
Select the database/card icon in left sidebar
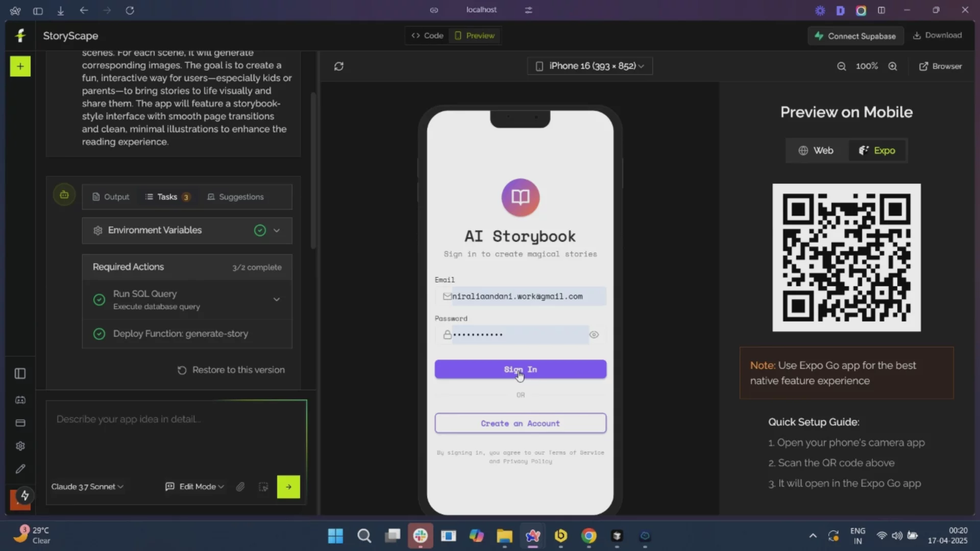pyautogui.click(x=19, y=423)
